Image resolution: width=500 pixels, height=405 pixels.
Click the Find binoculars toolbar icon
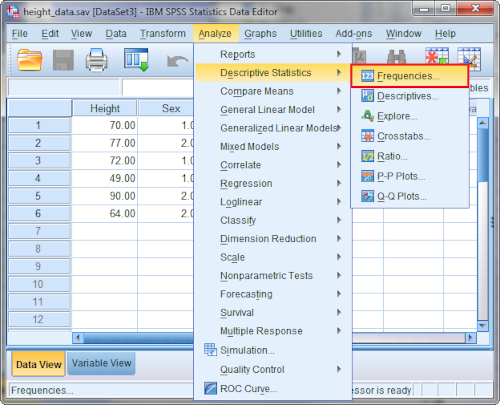(396, 57)
